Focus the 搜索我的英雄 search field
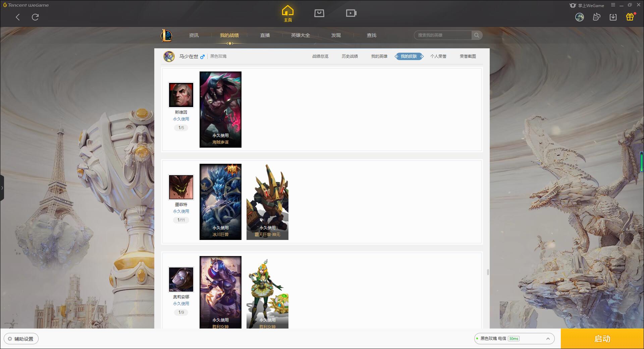 [x=443, y=35]
